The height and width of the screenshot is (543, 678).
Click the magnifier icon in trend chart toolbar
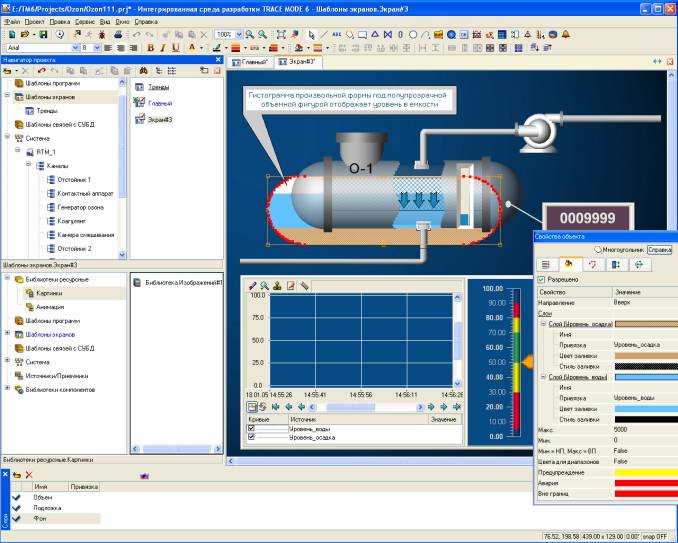tap(265, 285)
